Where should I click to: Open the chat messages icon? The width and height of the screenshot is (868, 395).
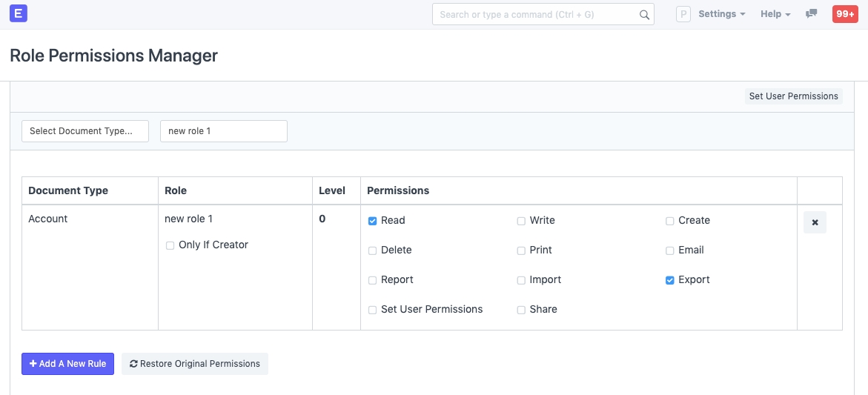pyautogui.click(x=812, y=14)
